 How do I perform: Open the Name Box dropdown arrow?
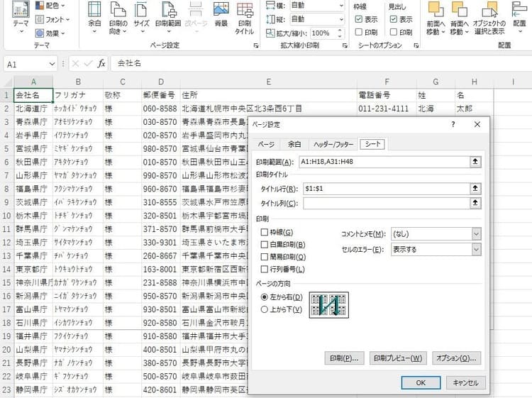pyautogui.click(x=52, y=64)
